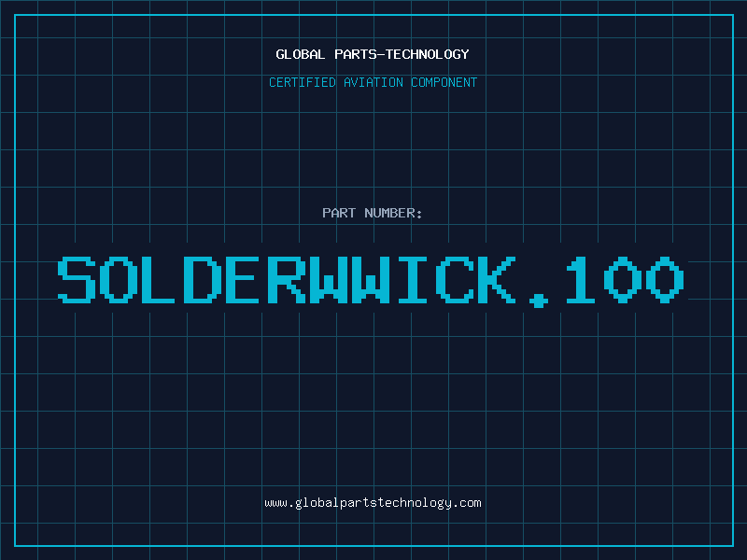747x560 pixels.
Task: Select the CERTIFIED AVIATION COMPONENT subtitle
Action: pyautogui.click(x=373, y=82)
